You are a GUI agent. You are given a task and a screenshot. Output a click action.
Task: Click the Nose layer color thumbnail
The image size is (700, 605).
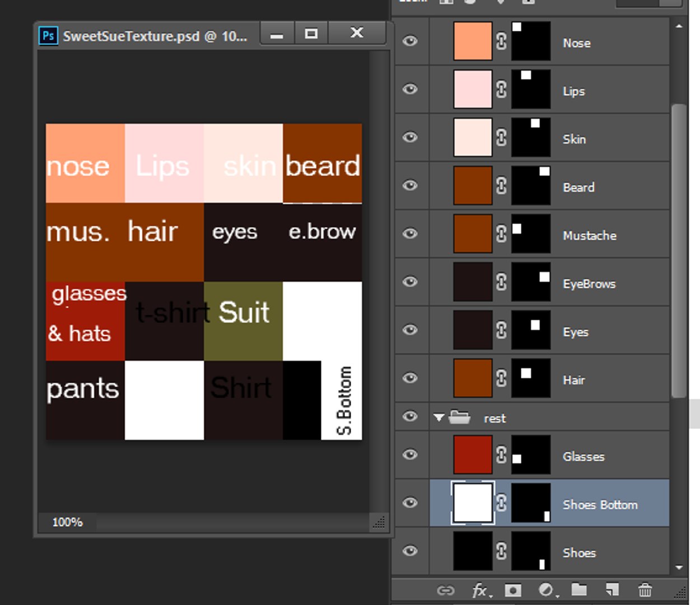click(x=473, y=41)
